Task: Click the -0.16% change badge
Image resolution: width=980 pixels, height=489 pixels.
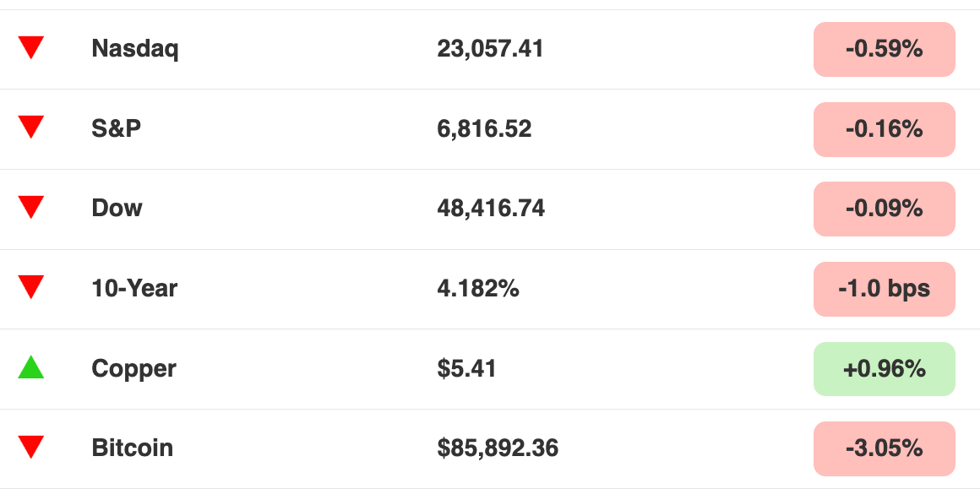Action: click(x=884, y=129)
